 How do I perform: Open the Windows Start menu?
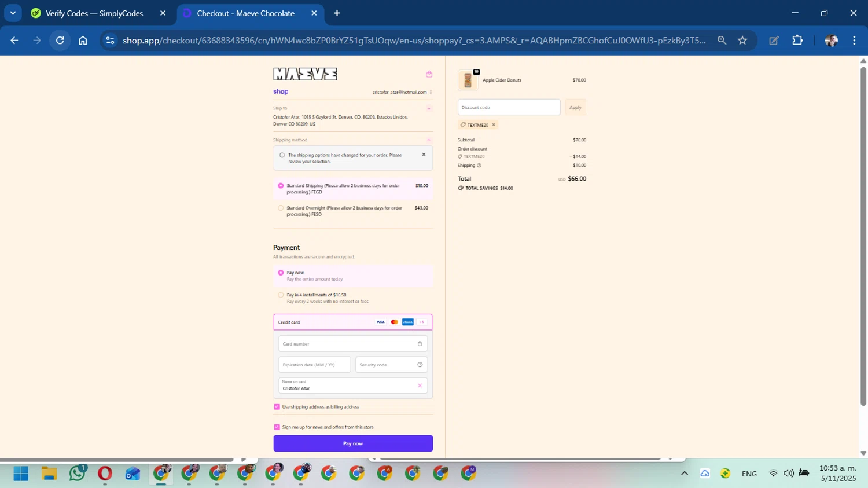coord(21,474)
